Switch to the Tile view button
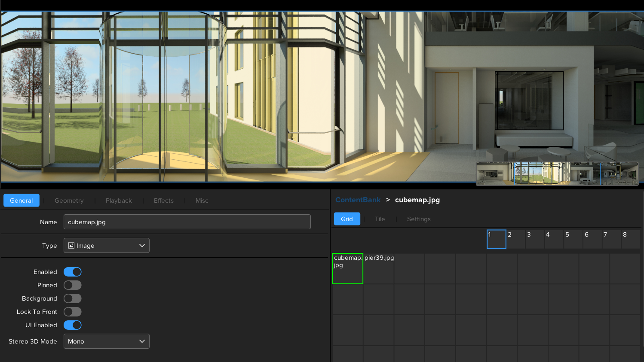This screenshot has height=362, width=644. pyautogui.click(x=380, y=219)
